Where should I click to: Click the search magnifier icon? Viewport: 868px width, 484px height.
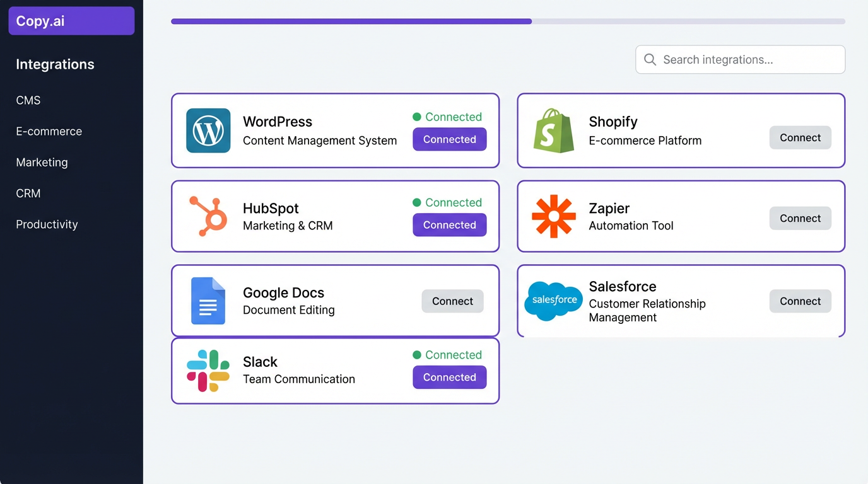pos(650,59)
